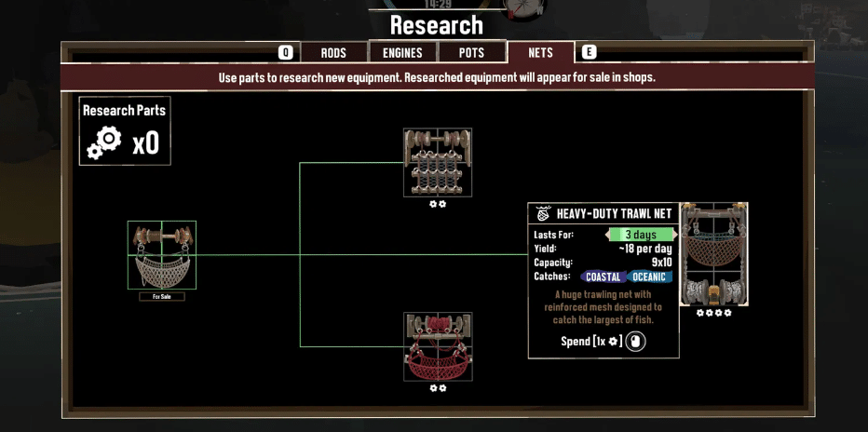Click the green 3 days duration bar
The width and height of the screenshot is (868, 432).
(x=641, y=235)
